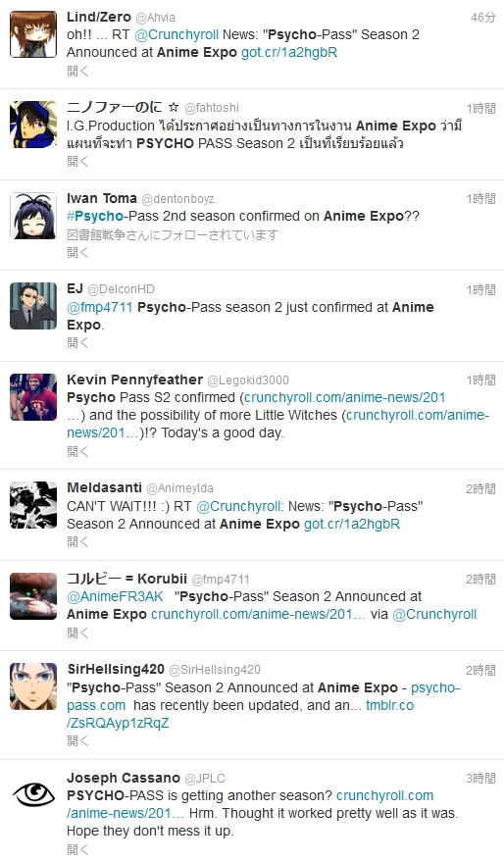
Task: Open Iwan Toma's avatar picture
Action: click(x=33, y=216)
